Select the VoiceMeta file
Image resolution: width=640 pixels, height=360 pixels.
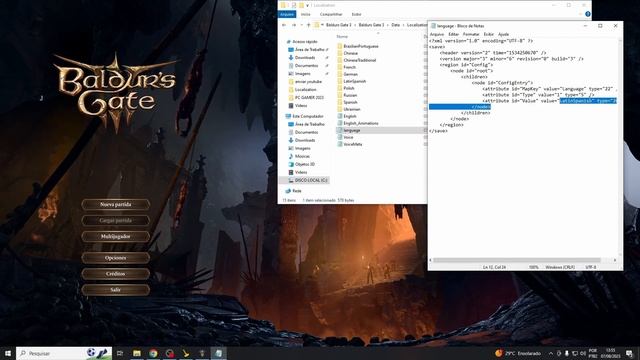click(353, 144)
